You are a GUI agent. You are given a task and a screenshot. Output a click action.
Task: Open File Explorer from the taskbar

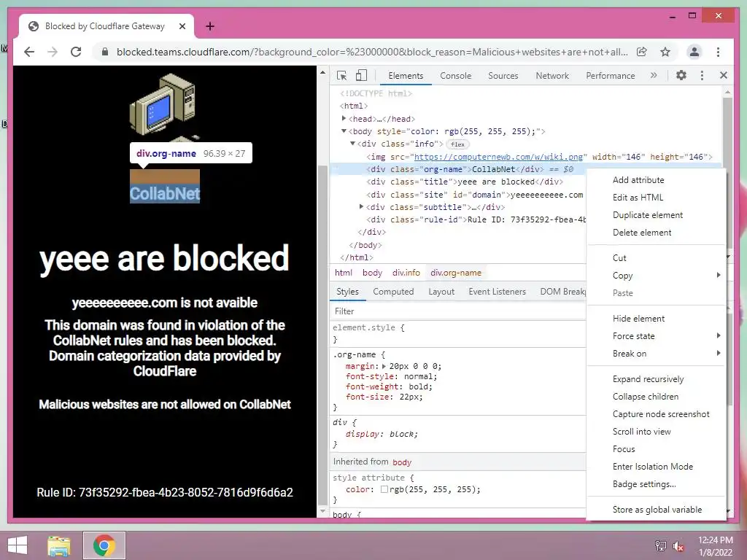click(x=59, y=545)
